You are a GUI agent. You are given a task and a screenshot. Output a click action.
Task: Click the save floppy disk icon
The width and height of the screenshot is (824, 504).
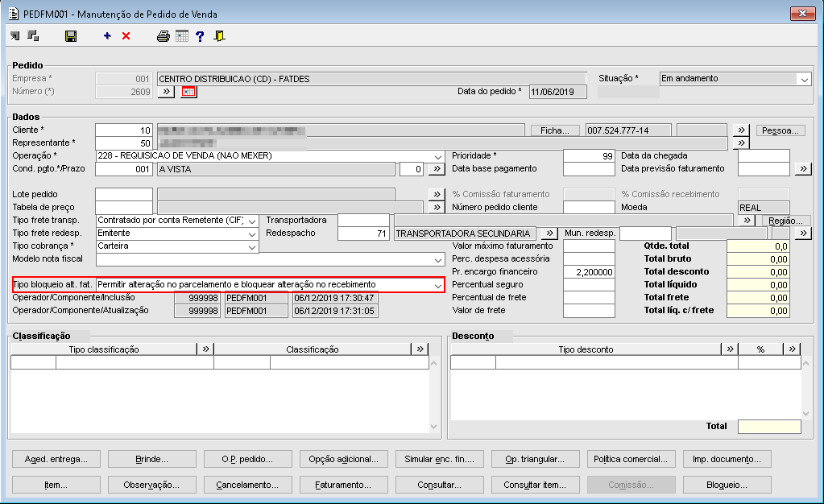tap(71, 35)
